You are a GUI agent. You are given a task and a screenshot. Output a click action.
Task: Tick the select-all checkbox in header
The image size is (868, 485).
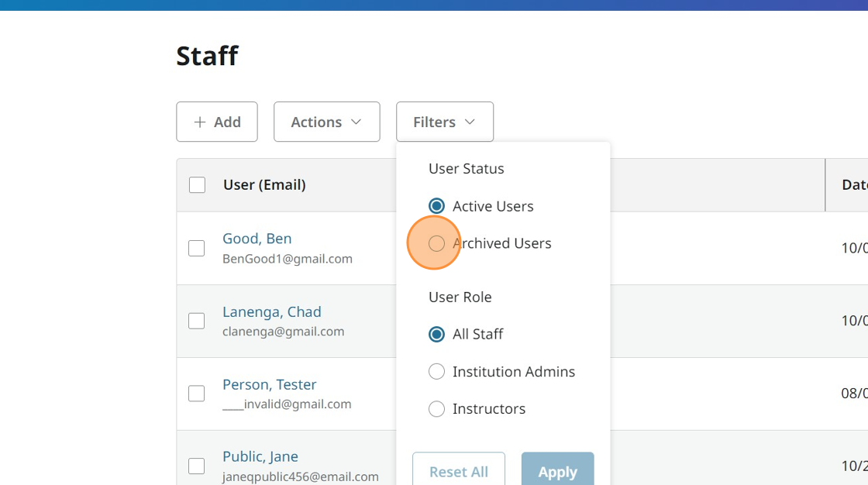tap(198, 185)
